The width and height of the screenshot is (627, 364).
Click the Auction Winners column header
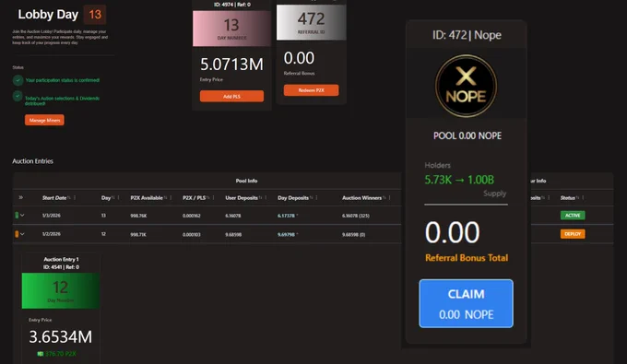pyautogui.click(x=361, y=198)
